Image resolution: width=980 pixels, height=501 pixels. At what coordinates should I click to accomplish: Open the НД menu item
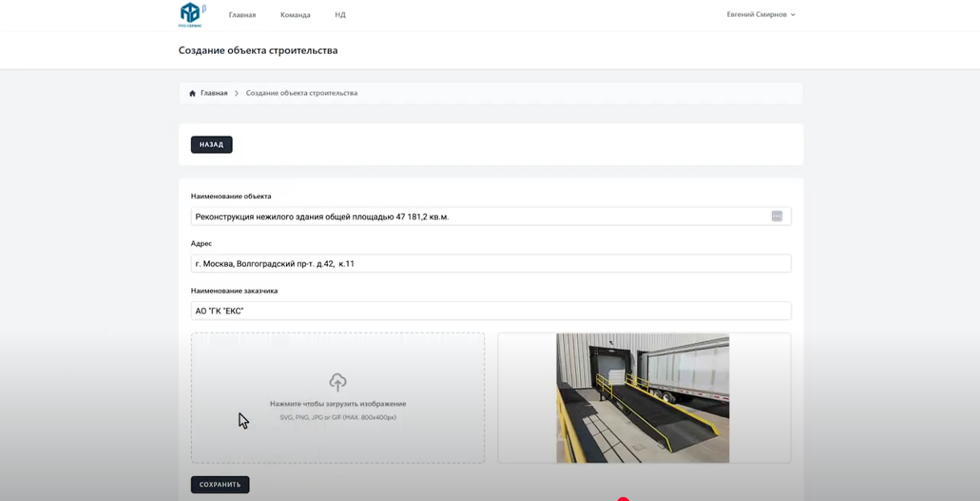pyautogui.click(x=340, y=14)
